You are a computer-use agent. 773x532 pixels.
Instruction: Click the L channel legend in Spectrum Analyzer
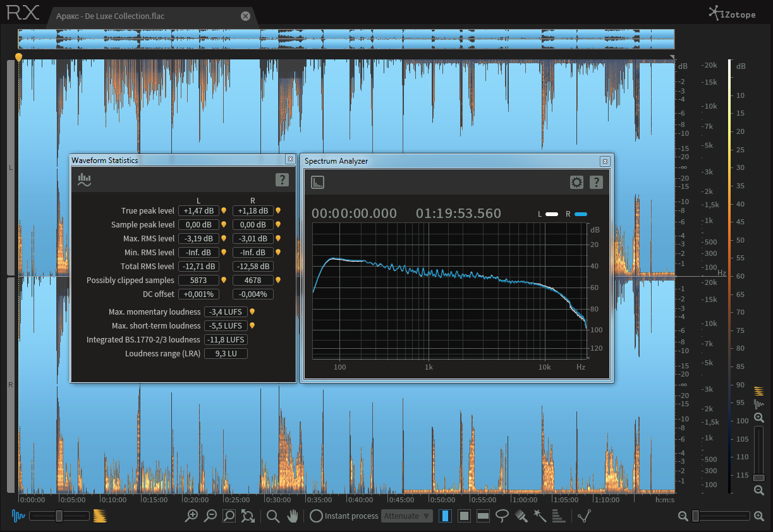point(547,214)
